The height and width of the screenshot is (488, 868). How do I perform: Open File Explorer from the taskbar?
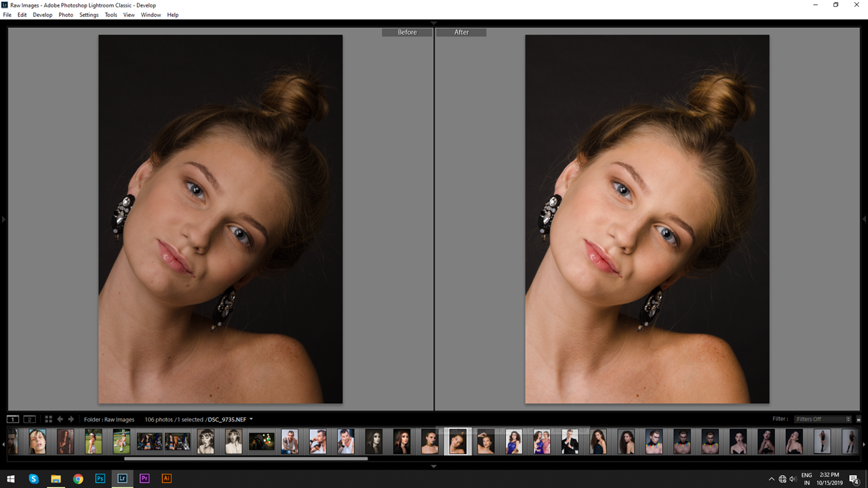56,479
